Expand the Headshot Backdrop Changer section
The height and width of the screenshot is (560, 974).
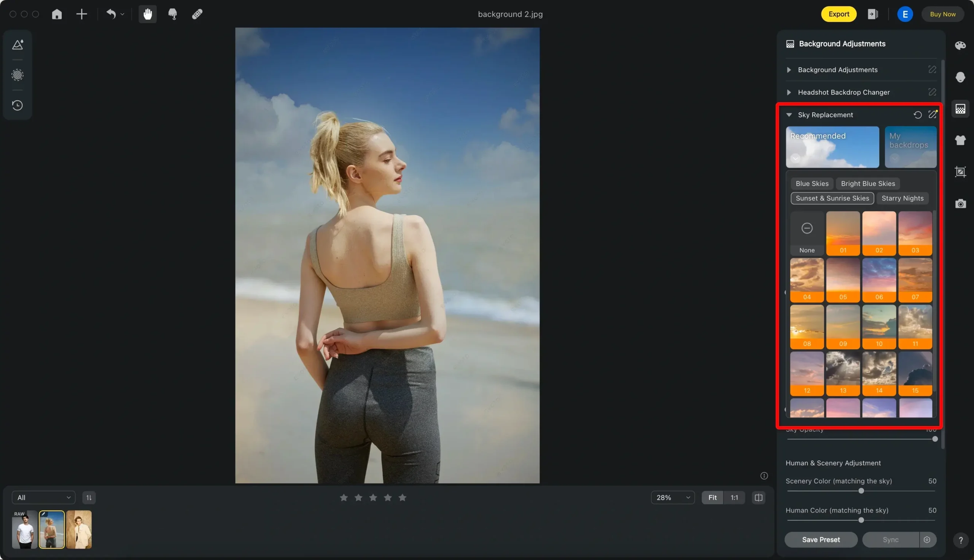pos(789,92)
